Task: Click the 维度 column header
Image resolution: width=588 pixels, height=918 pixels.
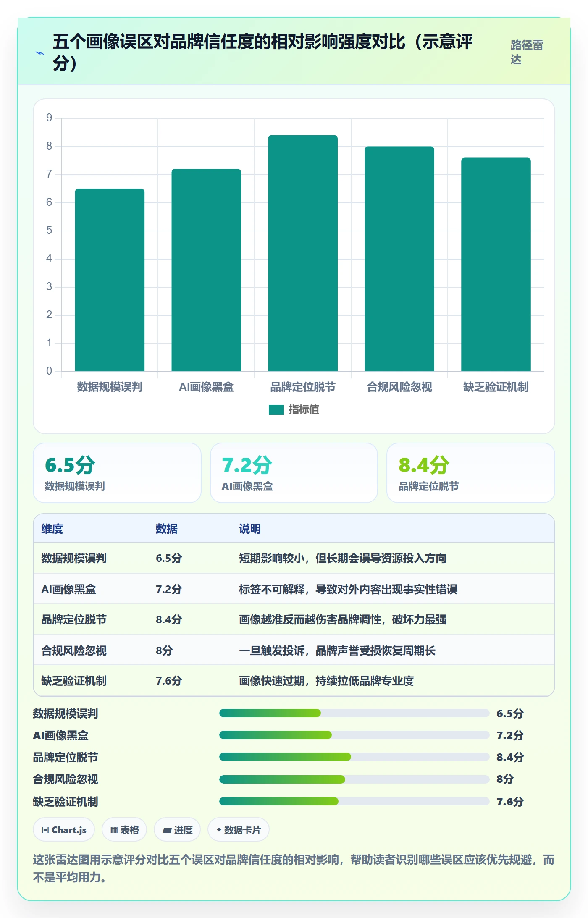Action: [x=52, y=529]
